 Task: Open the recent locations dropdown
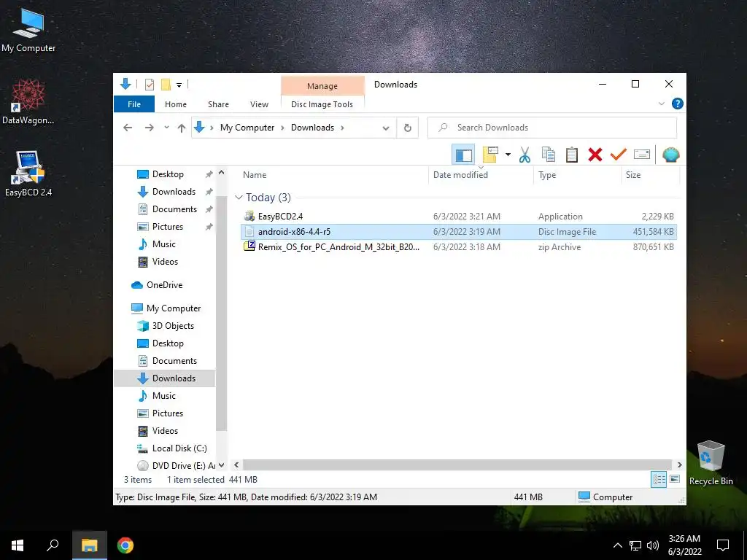coord(166,128)
